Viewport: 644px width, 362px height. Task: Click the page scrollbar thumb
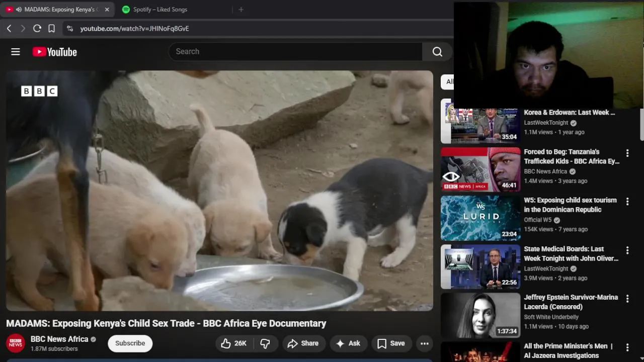tap(641, 123)
